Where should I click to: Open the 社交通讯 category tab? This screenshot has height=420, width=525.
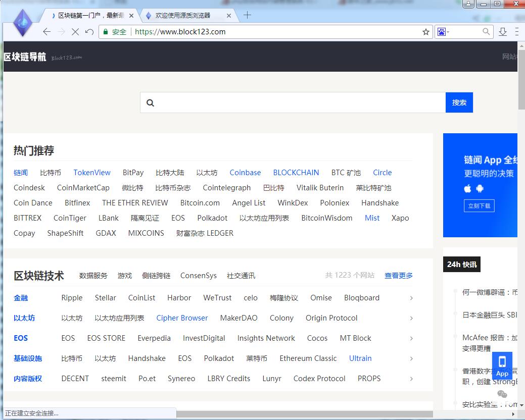click(x=241, y=276)
